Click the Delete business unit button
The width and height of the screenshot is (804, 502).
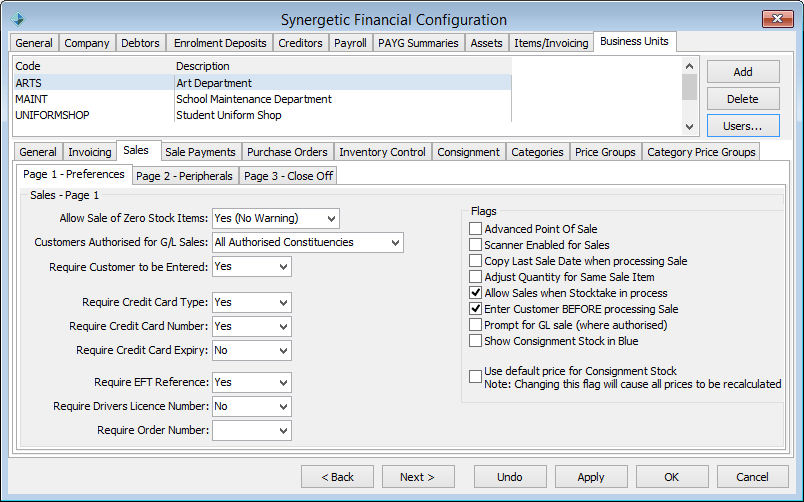point(743,99)
